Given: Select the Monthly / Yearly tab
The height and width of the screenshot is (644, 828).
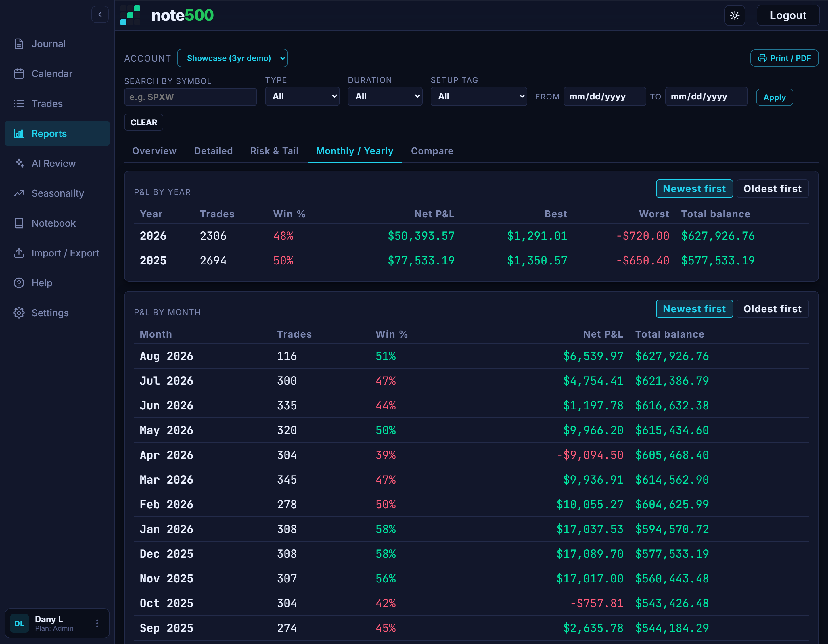Looking at the screenshot, I should (x=354, y=151).
